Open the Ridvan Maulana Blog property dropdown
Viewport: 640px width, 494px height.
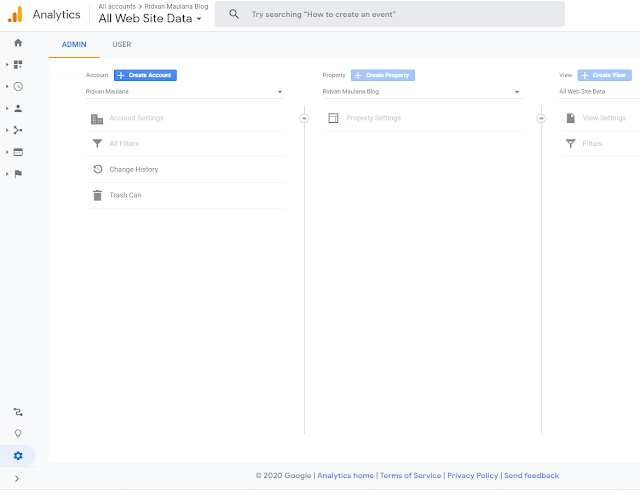point(422,92)
